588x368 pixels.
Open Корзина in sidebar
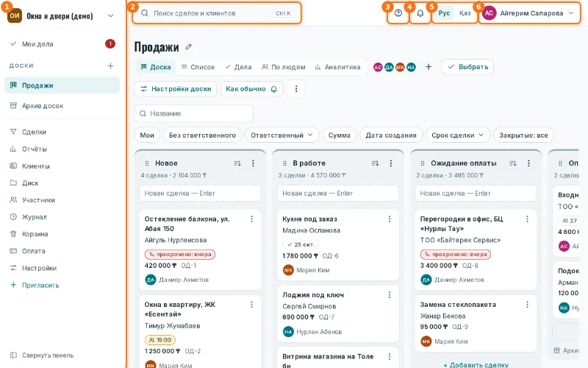62,234
